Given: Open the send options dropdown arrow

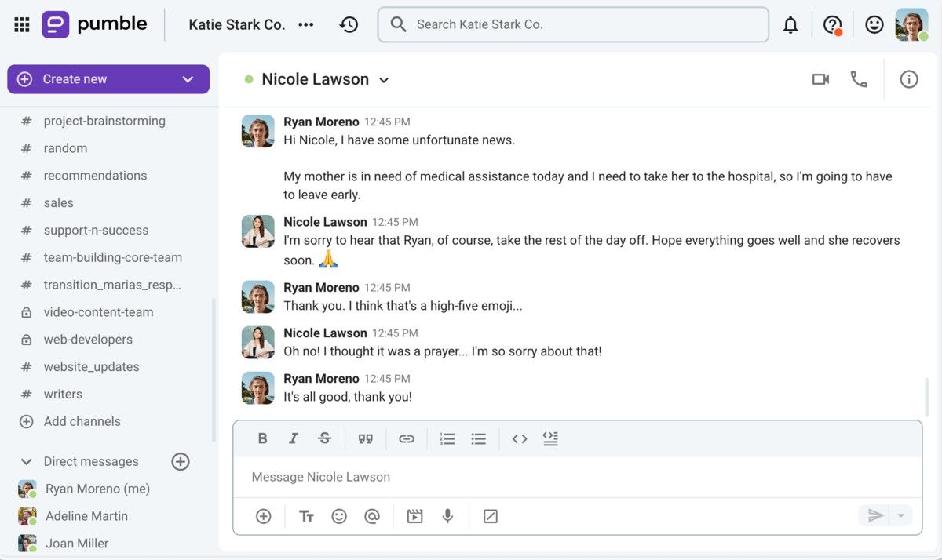Looking at the screenshot, I should point(900,515).
